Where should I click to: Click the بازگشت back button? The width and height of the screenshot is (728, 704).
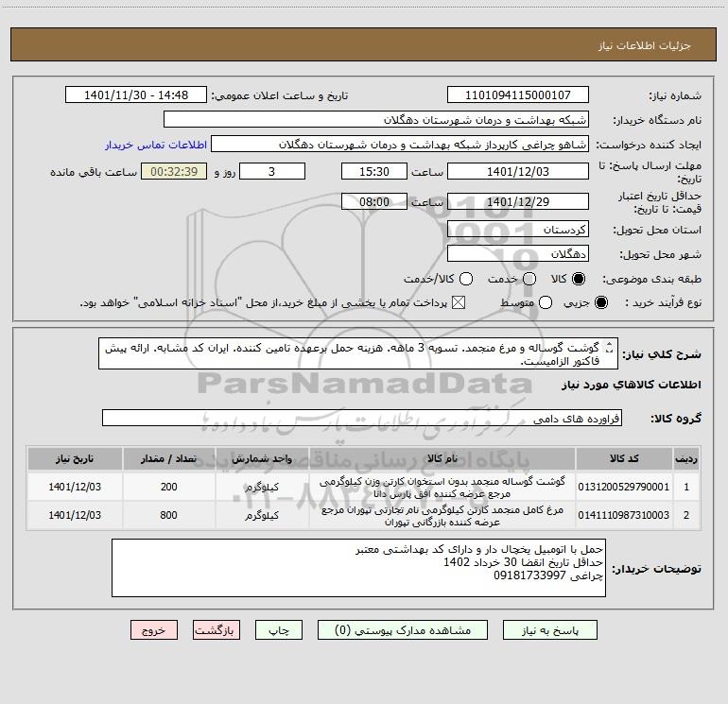tap(217, 630)
